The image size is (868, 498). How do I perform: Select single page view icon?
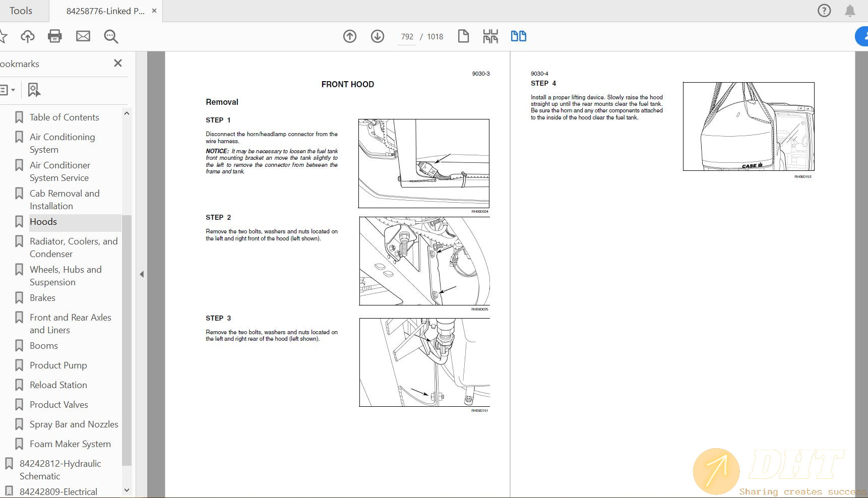pos(463,36)
